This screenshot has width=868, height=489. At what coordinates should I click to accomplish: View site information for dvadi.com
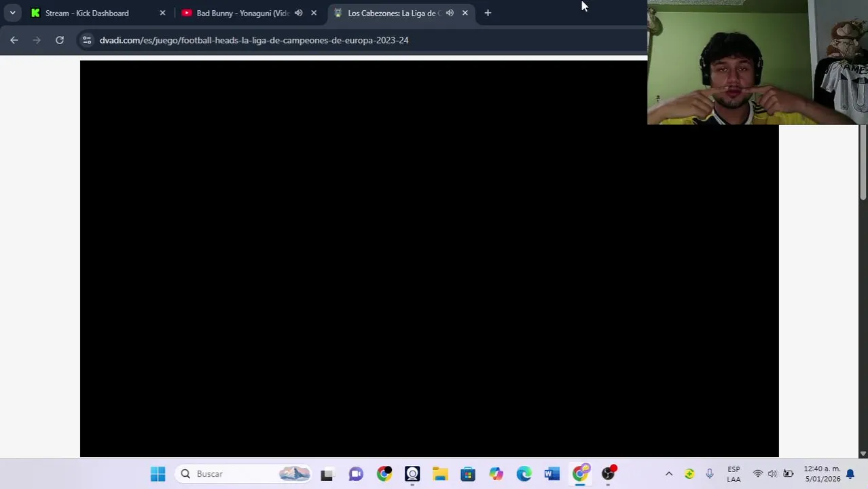(86, 40)
